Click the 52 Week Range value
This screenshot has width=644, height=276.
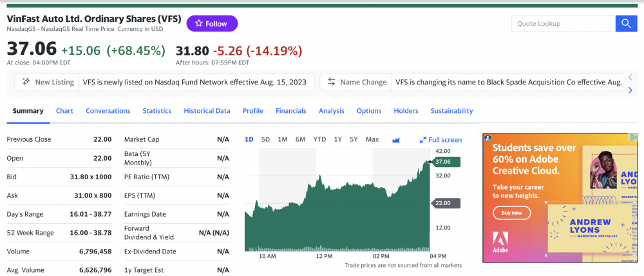tap(89, 233)
